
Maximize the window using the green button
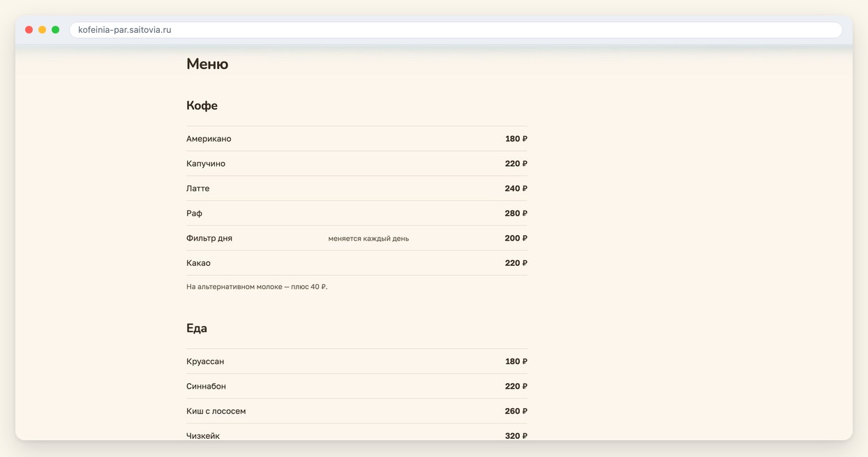(55, 30)
